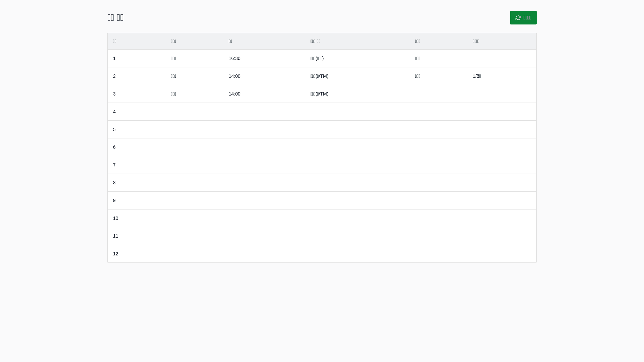644x362 pixels.
Task: Click row number 12
Action: [x=116, y=254]
